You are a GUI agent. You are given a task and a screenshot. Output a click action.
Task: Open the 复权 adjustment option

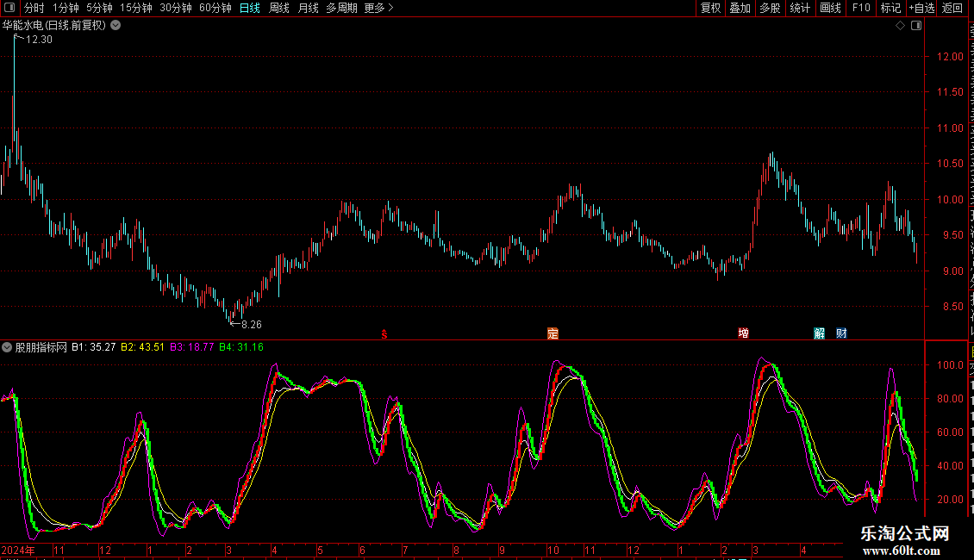point(710,8)
